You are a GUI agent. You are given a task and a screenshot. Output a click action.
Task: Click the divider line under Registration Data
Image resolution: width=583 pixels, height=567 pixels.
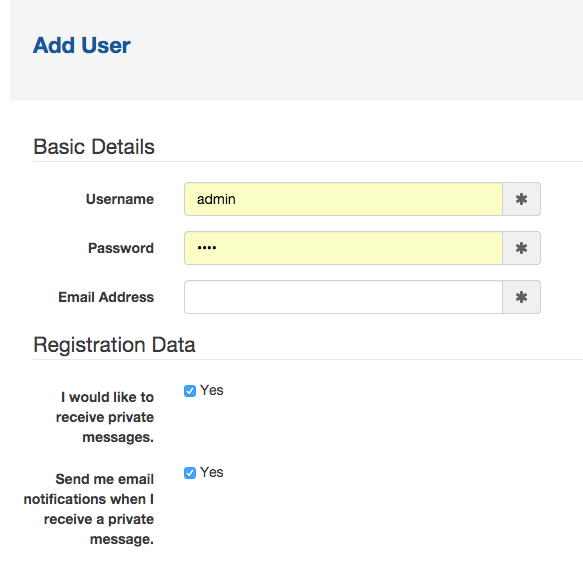pyautogui.click(x=308, y=360)
